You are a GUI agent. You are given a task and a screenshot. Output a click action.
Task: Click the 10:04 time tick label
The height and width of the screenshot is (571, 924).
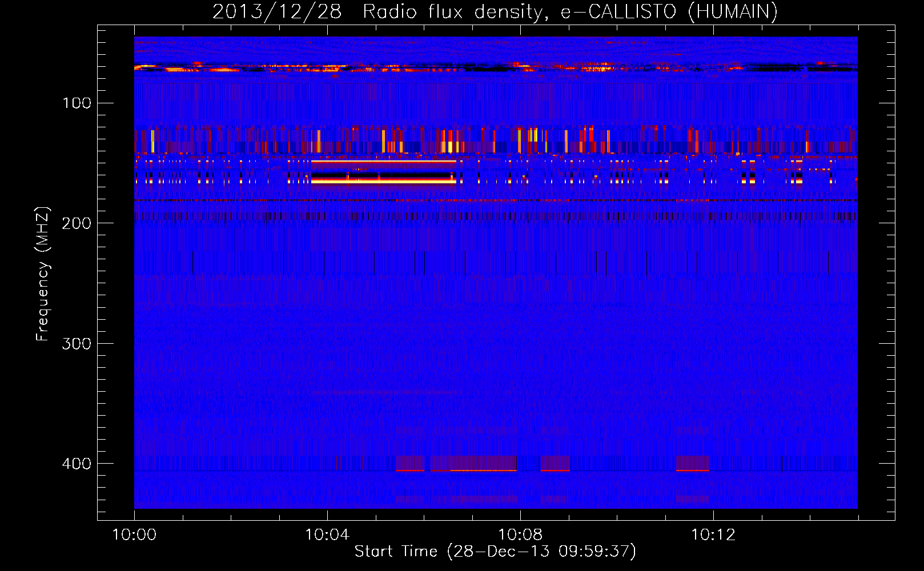coord(327,535)
